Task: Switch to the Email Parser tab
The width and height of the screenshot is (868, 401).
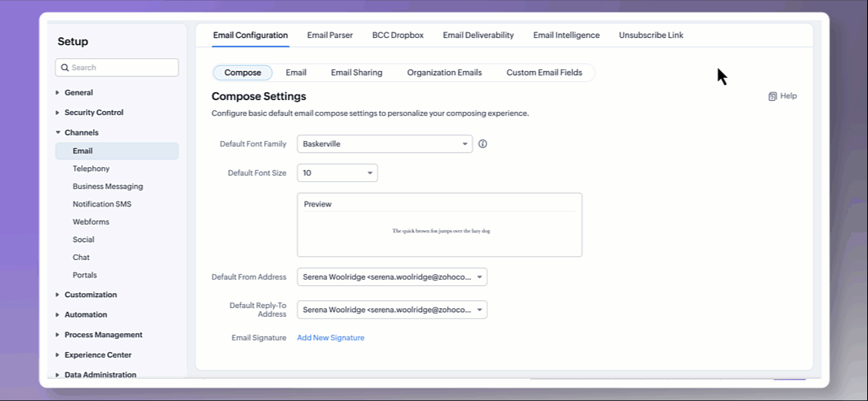Action: click(330, 35)
